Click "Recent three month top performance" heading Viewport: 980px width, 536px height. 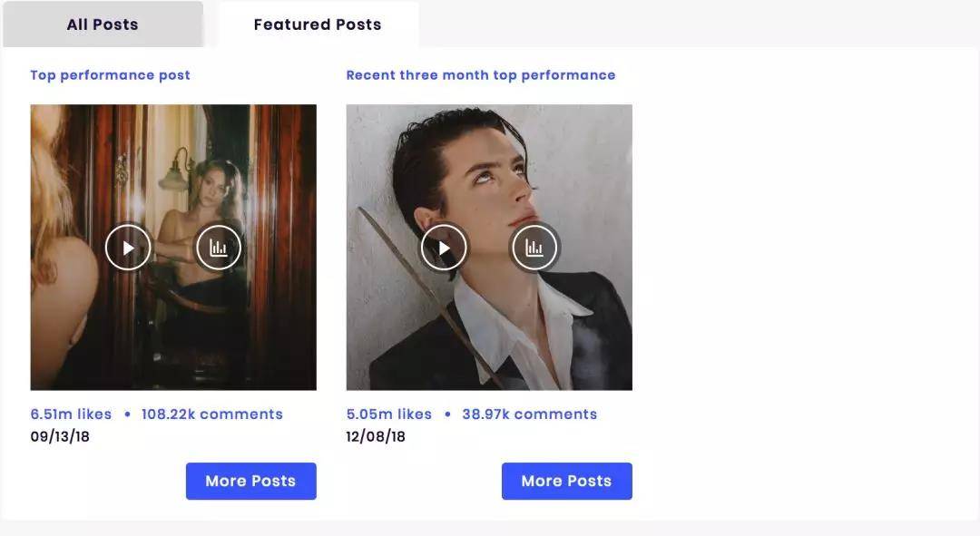[x=480, y=75]
